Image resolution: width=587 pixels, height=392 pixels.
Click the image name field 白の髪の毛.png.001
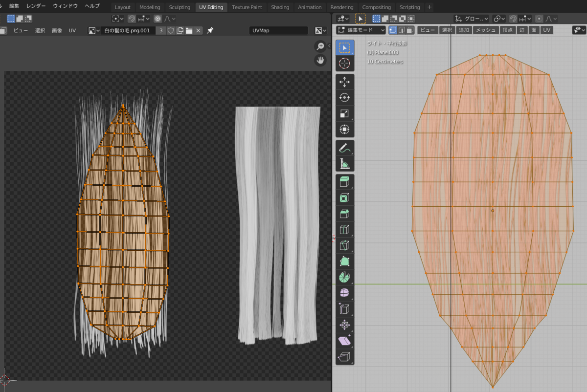click(x=129, y=30)
